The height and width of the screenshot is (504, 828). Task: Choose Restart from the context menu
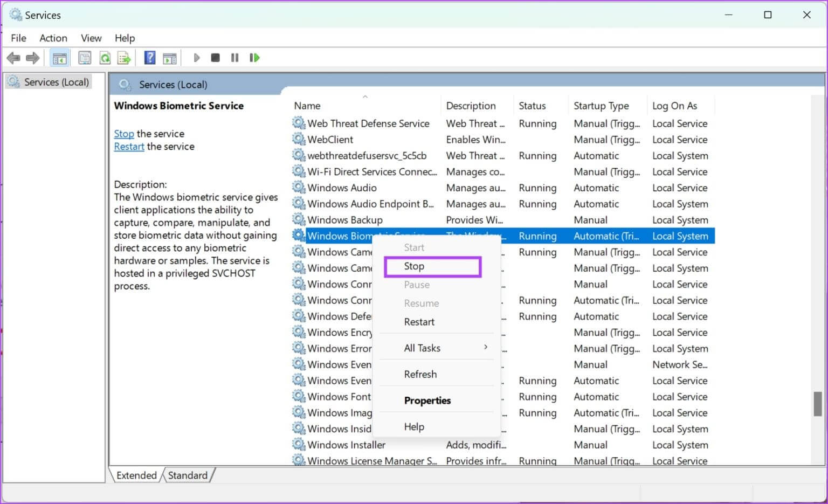tap(419, 322)
